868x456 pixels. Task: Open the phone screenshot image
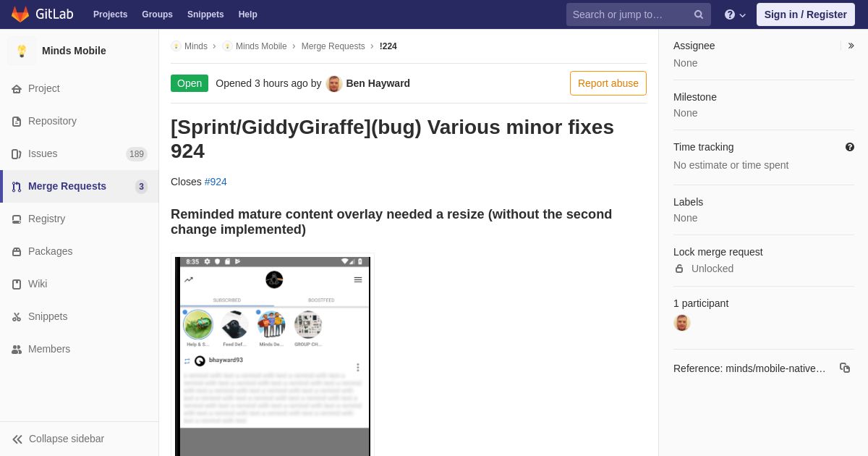click(x=273, y=356)
